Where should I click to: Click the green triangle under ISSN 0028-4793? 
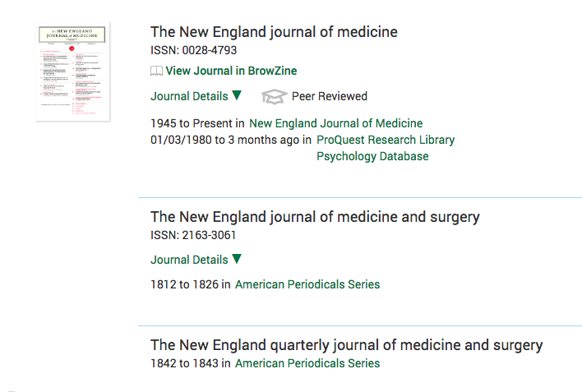(x=237, y=95)
